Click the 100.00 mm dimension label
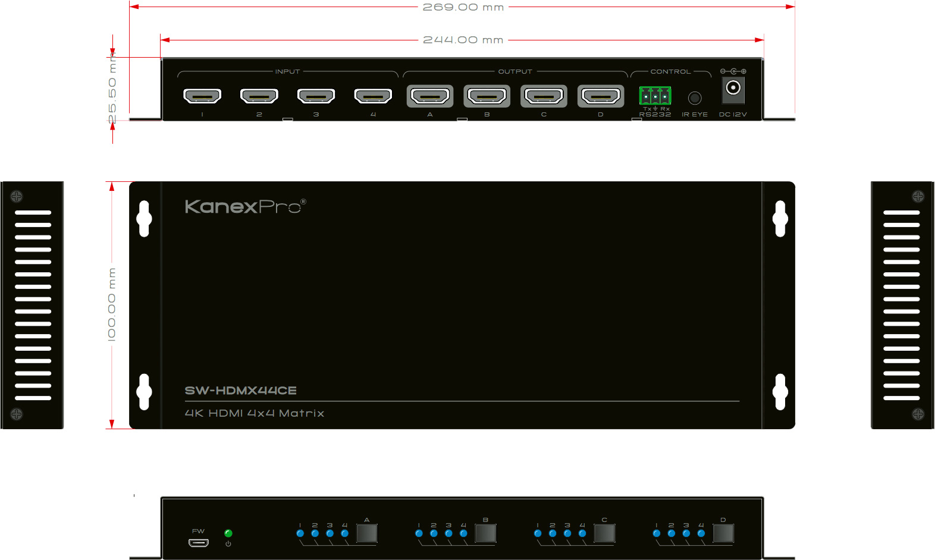This screenshot has height=560, width=935. [x=112, y=304]
